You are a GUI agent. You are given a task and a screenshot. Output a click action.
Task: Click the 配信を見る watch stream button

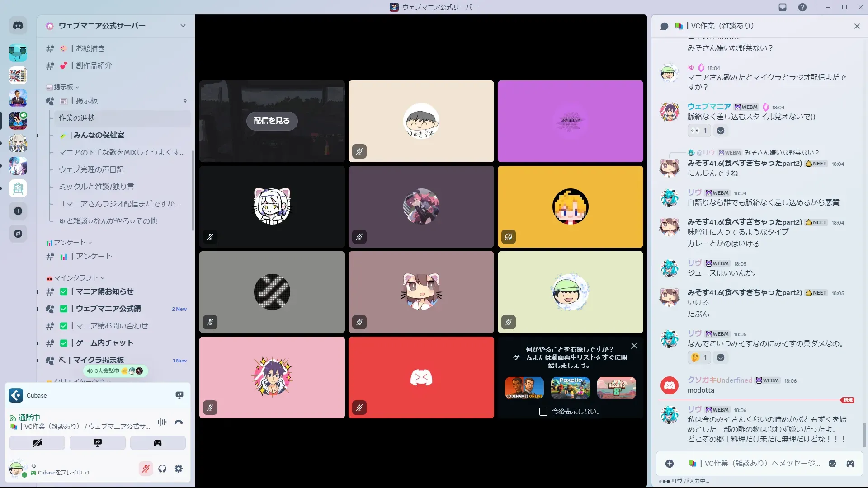pos(272,121)
